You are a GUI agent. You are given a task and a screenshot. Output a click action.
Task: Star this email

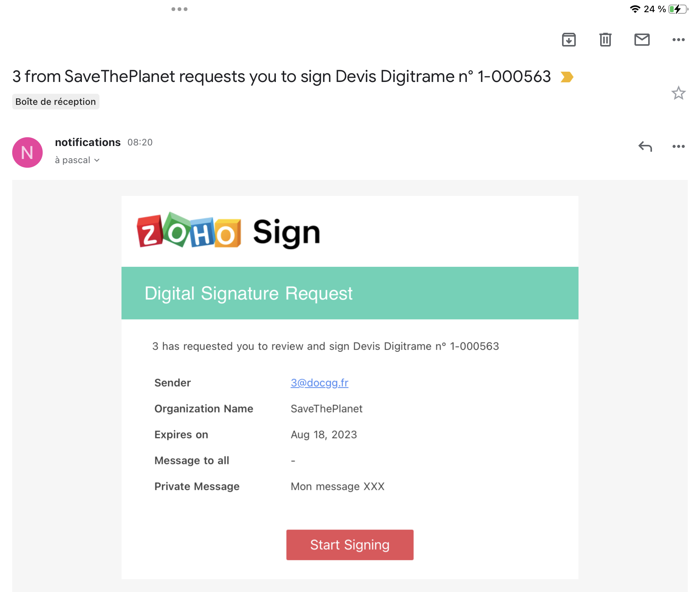click(678, 93)
